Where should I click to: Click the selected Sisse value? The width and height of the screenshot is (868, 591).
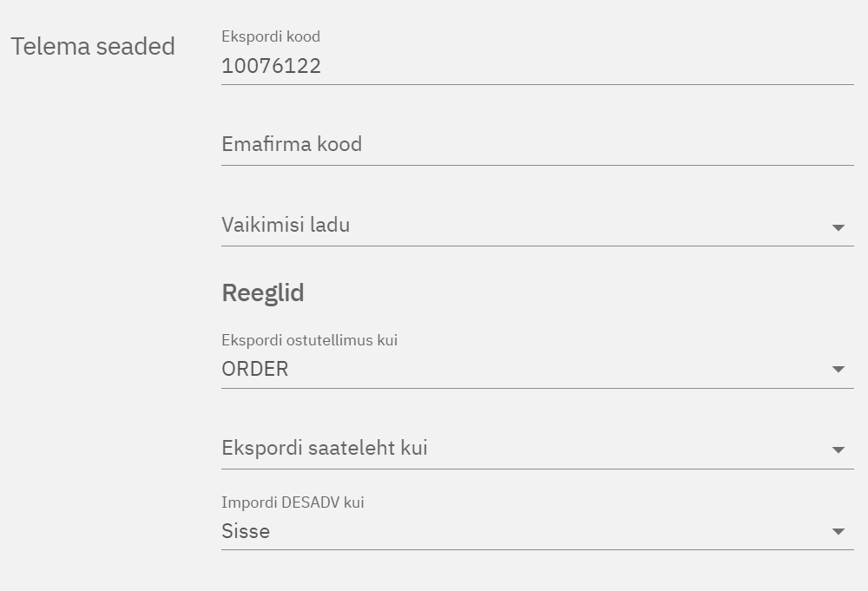click(x=246, y=531)
